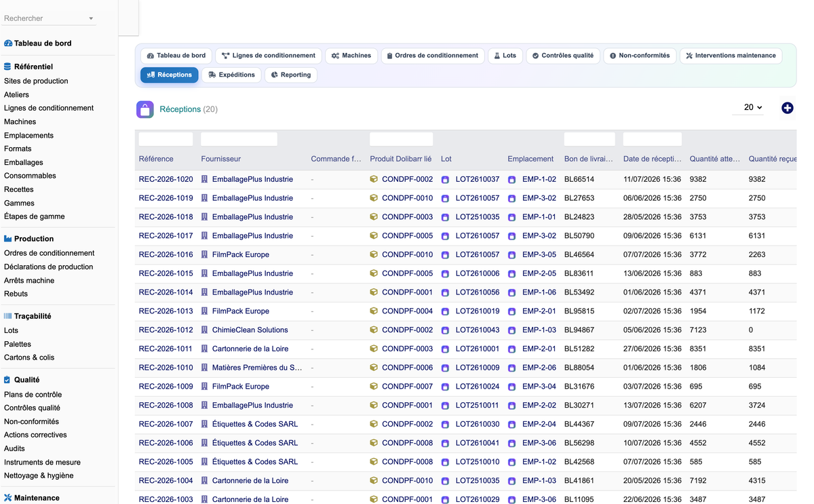The image size is (814, 504).
Task: Open Interventions maintenance tab
Action: [731, 56]
